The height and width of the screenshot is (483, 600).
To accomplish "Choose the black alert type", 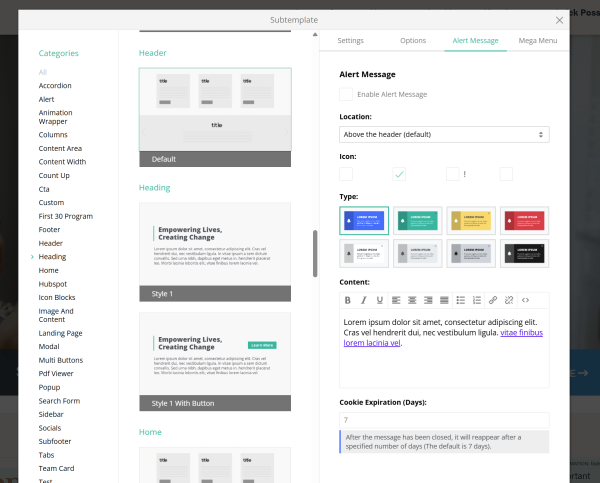I will click(x=524, y=253).
